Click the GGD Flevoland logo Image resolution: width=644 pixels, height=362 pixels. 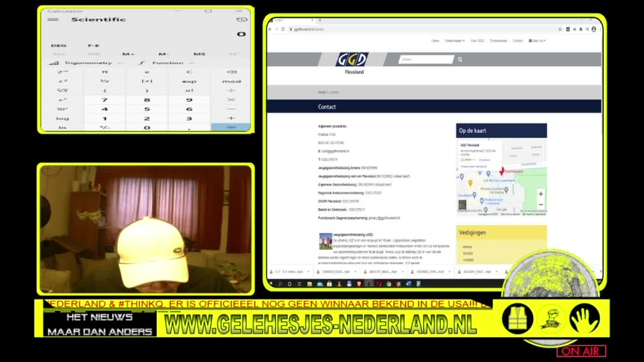click(x=352, y=63)
